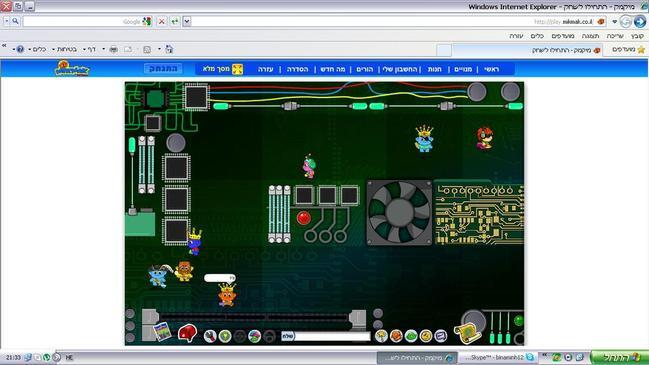Click the green cloud emote icon
The height and width of the screenshot is (365, 649).
click(x=411, y=336)
